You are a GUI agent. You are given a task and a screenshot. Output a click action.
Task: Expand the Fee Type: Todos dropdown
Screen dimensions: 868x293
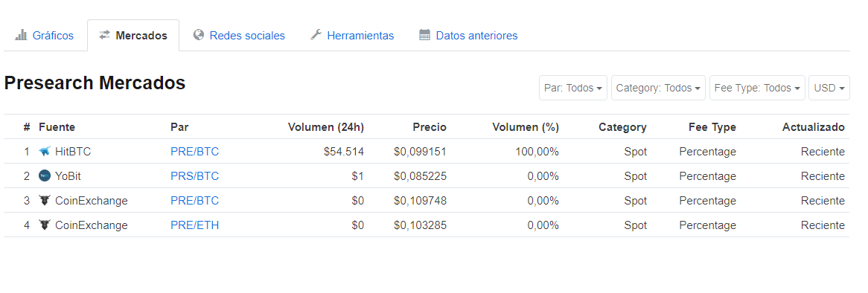pos(757,88)
